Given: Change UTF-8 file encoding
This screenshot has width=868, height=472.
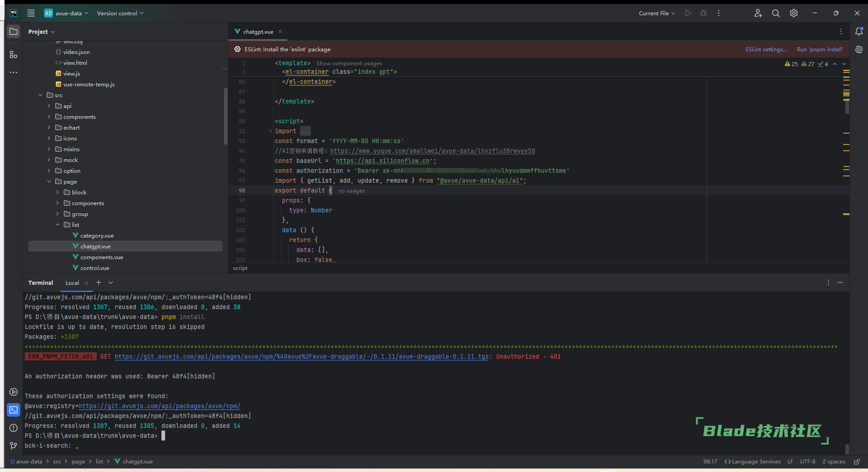Looking at the screenshot, I should coord(807,462).
